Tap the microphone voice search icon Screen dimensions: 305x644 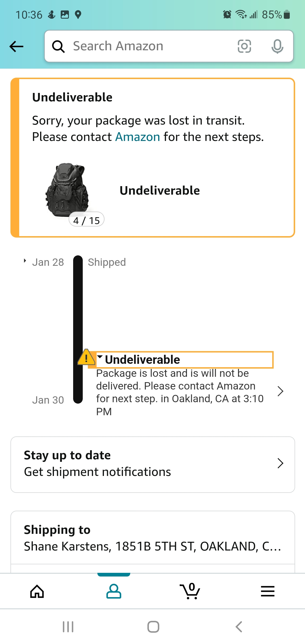click(x=277, y=46)
